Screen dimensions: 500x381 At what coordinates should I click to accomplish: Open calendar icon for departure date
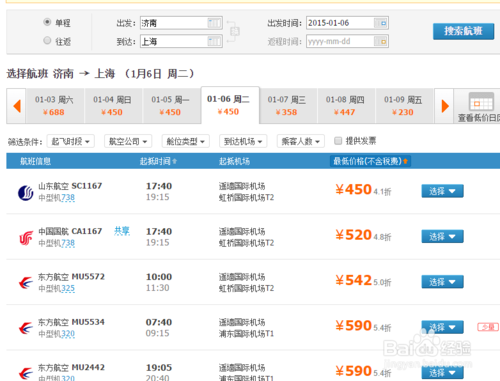381,23
